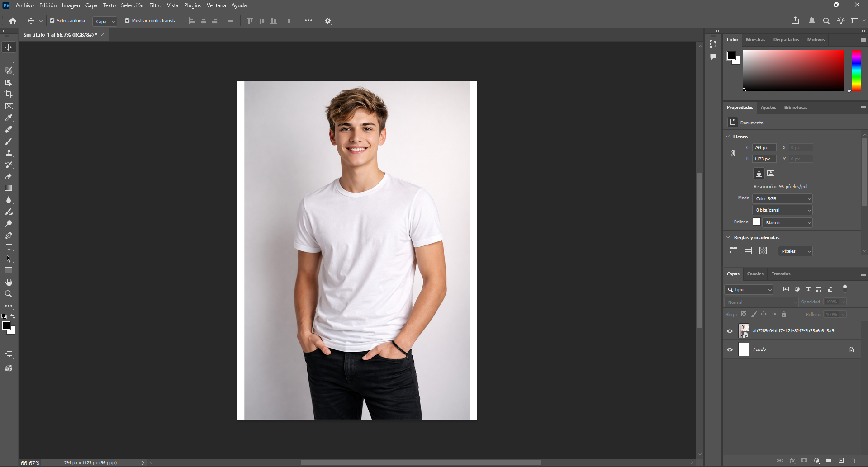Screen dimensions: 868x467
Task: Enable Mostrar contr. transf. checkbox
Action: click(128, 20)
